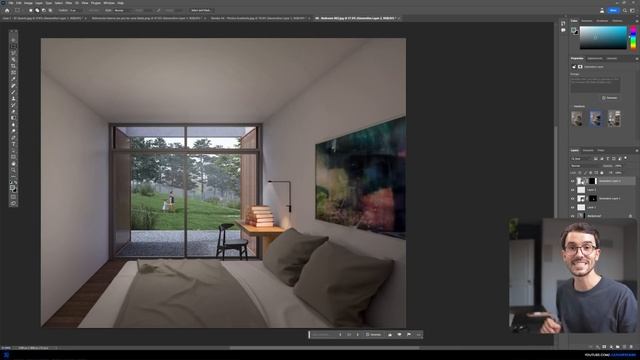This screenshot has height=360, width=640.
Task: Click the lock icon on Background layer
Action: (630, 216)
